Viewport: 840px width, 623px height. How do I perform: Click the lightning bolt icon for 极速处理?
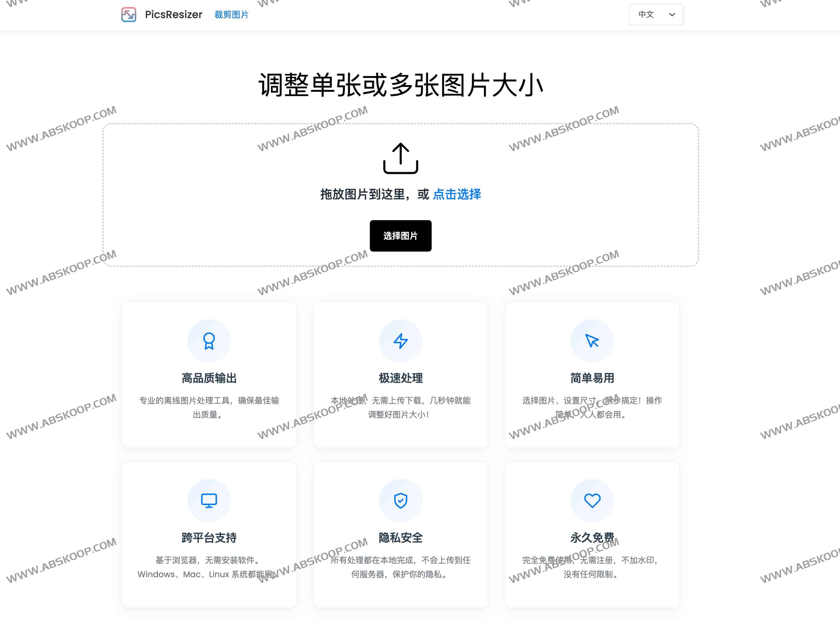[400, 341]
